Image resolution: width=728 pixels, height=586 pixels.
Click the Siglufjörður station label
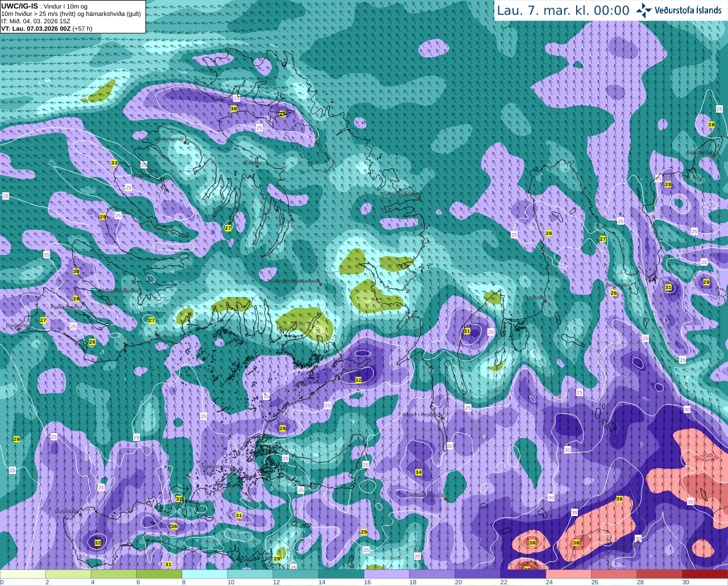click(x=699, y=152)
